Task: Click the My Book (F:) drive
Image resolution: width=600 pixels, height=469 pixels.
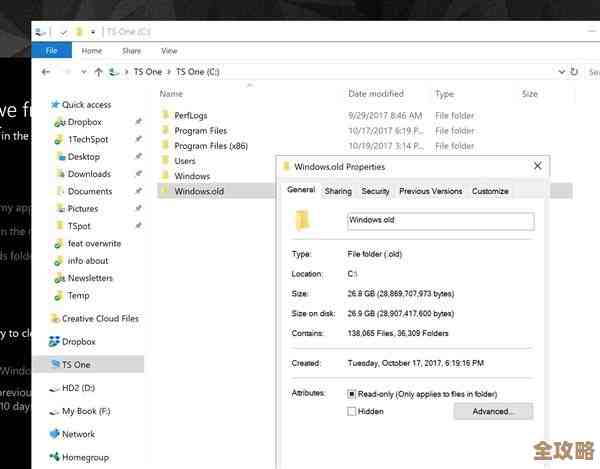Action: tap(86, 411)
